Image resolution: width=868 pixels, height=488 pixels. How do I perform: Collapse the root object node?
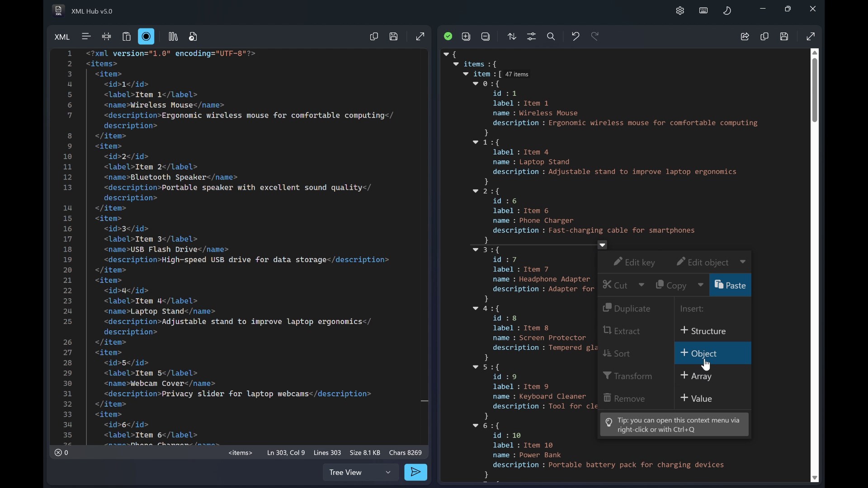click(x=447, y=54)
